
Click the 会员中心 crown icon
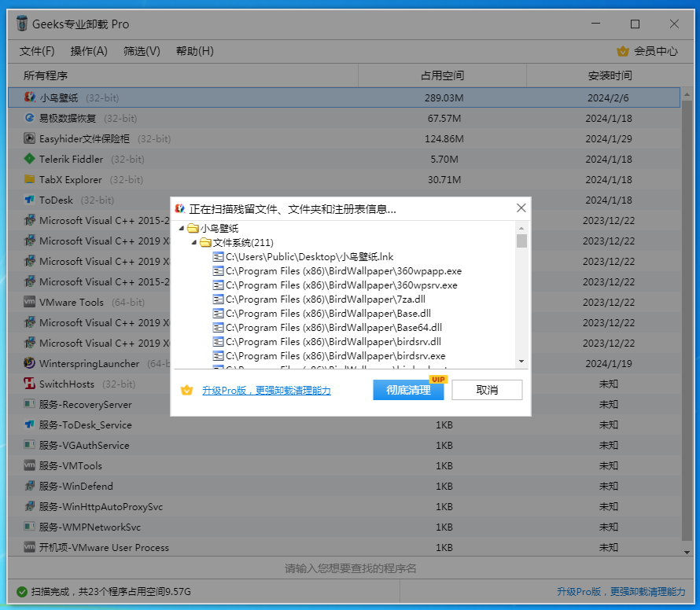pos(623,51)
